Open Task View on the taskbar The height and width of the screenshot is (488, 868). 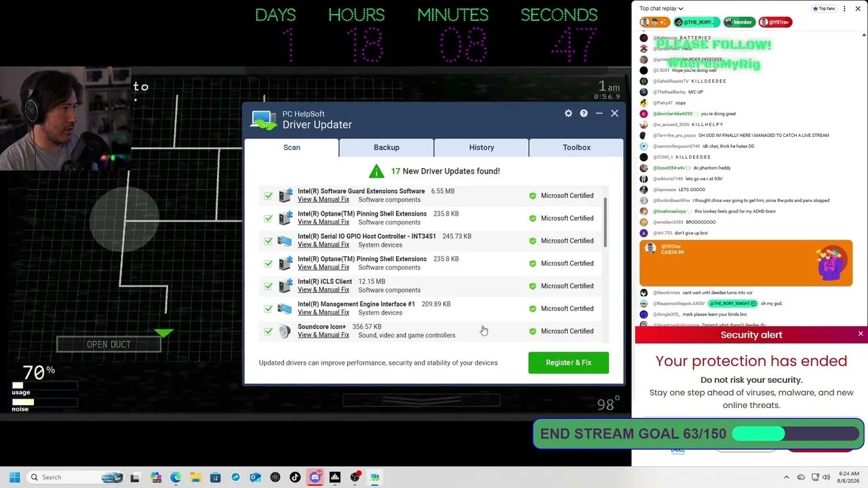(x=135, y=477)
